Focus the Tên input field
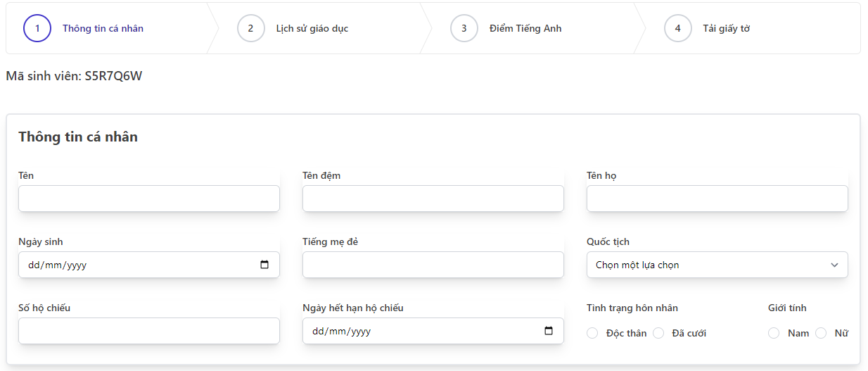Viewport: 868px width, 371px height. 149,199
